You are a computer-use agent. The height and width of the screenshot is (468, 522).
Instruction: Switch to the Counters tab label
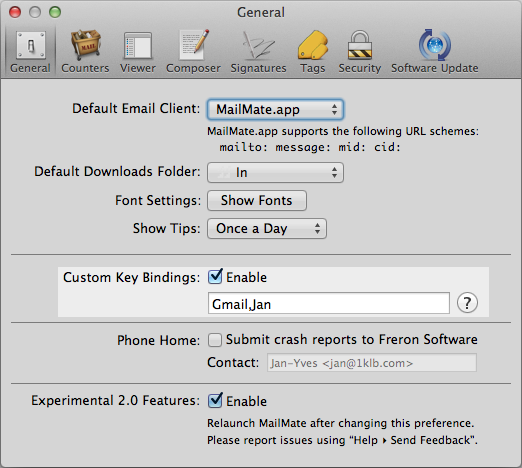click(85, 68)
